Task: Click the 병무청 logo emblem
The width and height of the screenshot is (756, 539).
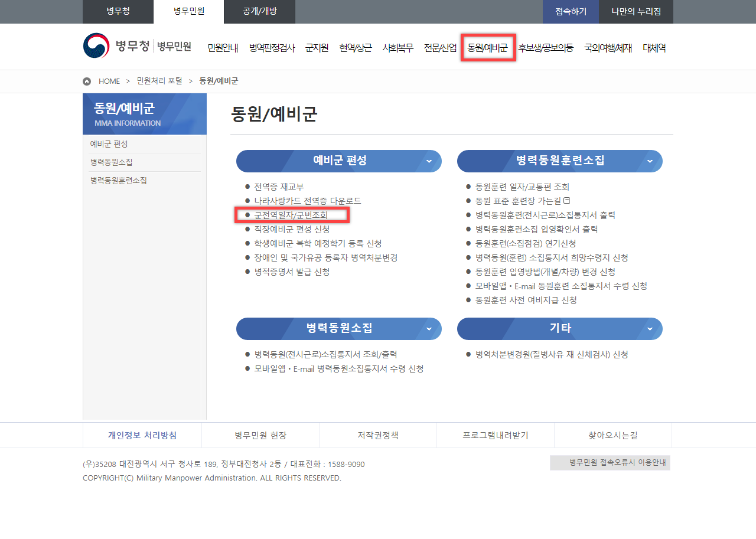Action: click(96, 46)
